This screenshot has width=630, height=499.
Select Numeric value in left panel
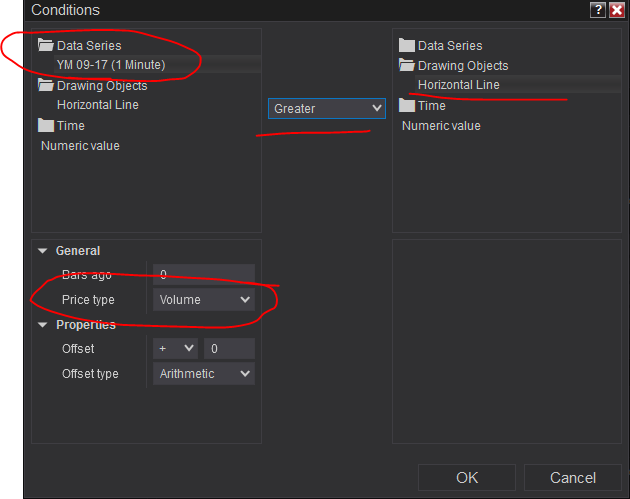point(80,146)
